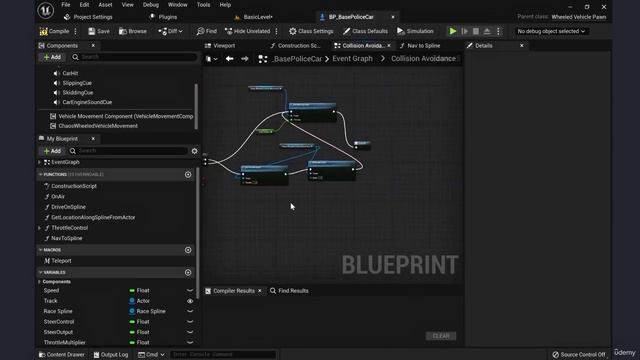Screen dimensions: 640x360
Task: Add a new macro with plus icon
Action: tap(188, 250)
